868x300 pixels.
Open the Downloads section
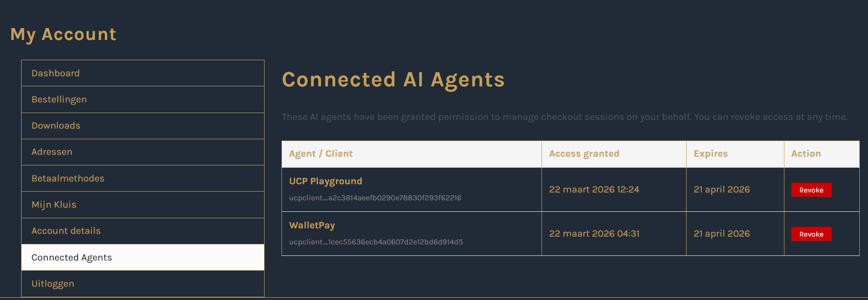[x=56, y=125]
